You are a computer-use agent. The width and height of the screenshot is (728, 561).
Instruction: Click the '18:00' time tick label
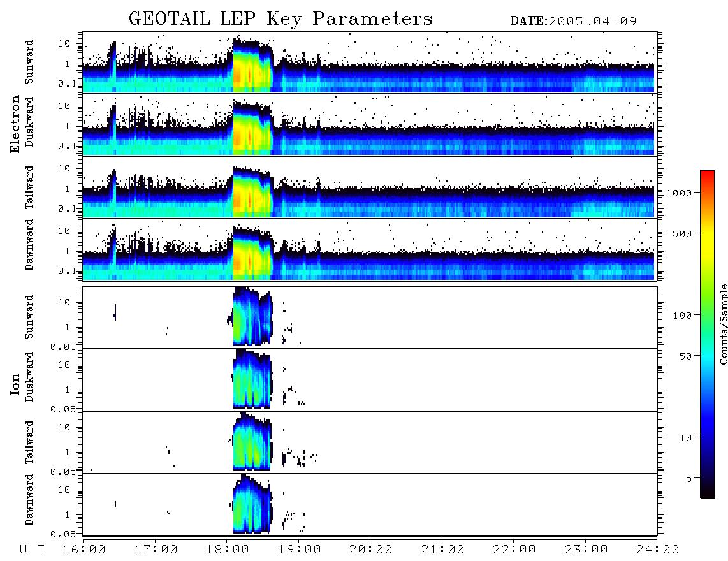(228, 550)
